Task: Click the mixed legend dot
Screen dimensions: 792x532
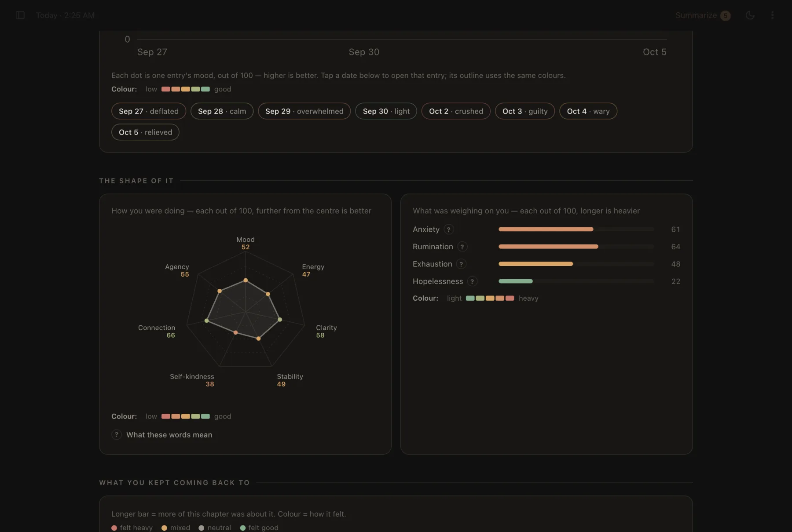Action: pyautogui.click(x=164, y=528)
